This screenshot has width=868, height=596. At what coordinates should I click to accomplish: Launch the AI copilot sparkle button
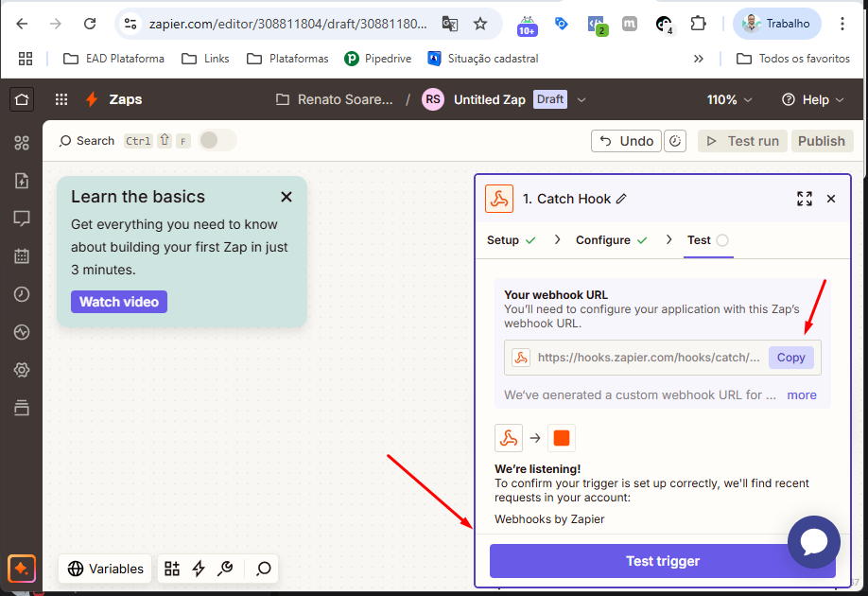point(22,569)
